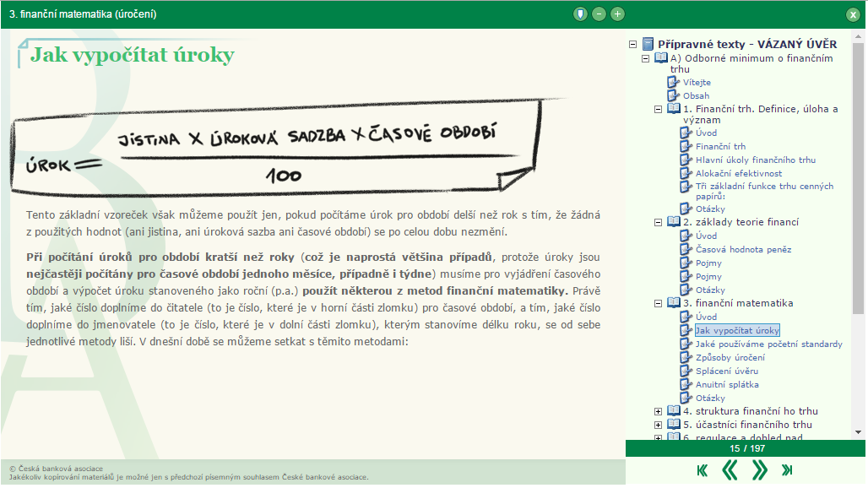
Task: Click the shield icon in the green header
Action: point(580,14)
